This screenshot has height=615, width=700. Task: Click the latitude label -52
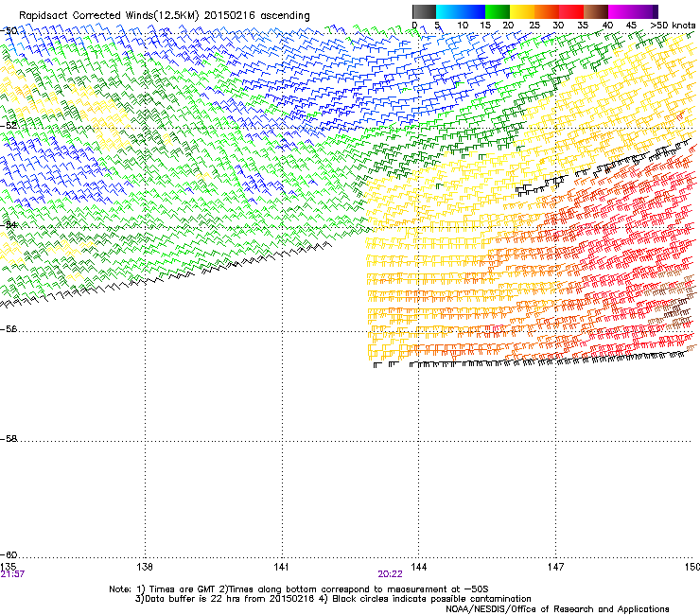click(9, 126)
